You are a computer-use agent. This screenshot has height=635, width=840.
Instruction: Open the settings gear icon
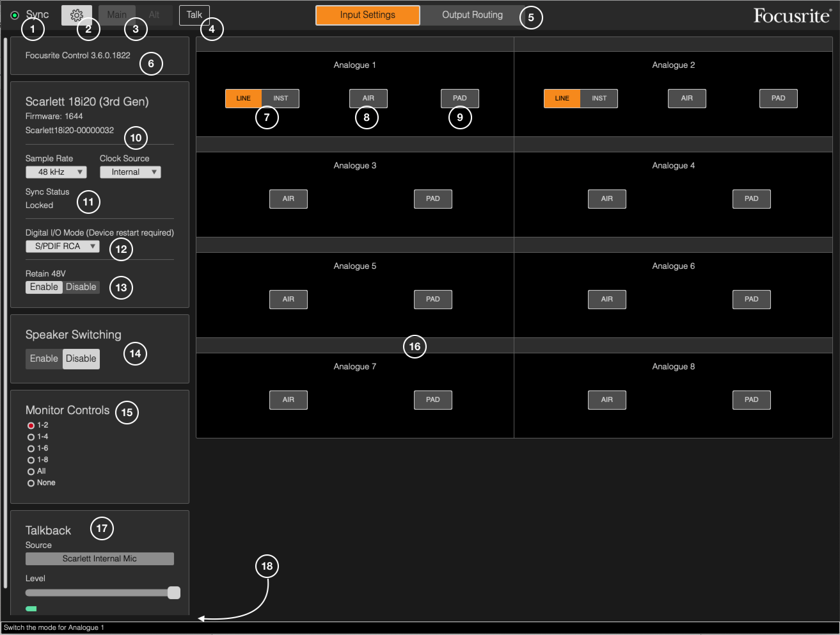pyautogui.click(x=77, y=15)
